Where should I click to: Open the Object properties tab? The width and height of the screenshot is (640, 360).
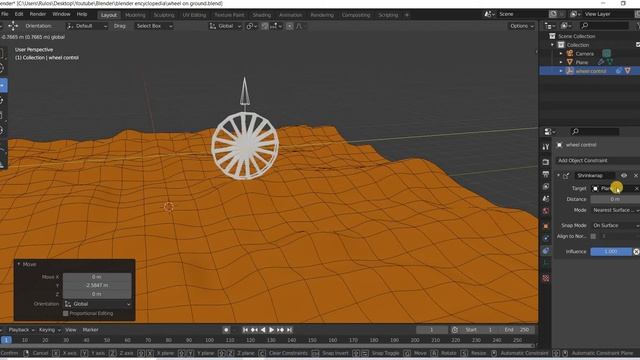point(546,226)
